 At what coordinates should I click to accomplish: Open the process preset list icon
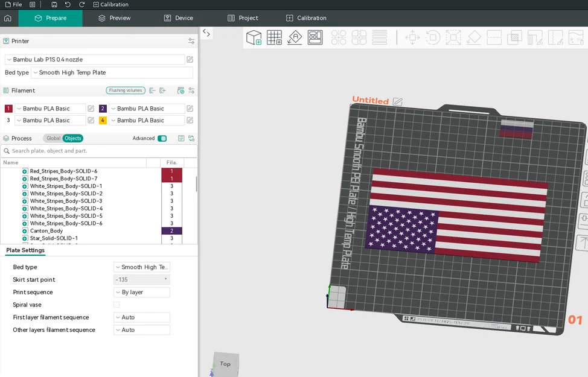[x=181, y=138]
